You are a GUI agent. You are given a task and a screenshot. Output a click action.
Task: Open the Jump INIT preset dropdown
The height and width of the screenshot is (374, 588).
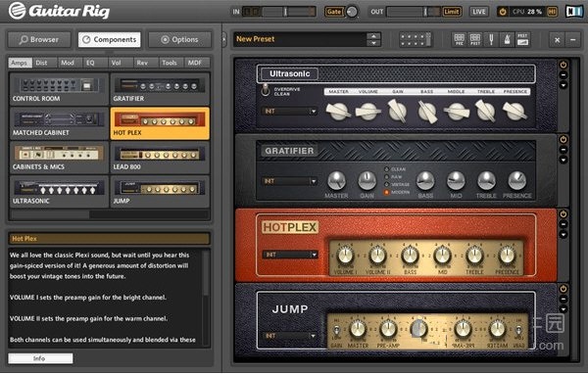click(289, 336)
